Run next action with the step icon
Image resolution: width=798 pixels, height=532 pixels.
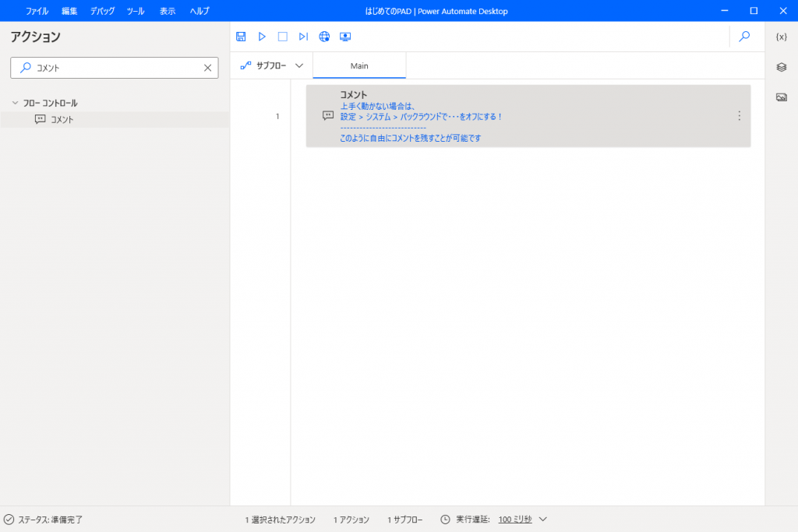(303, 37)
